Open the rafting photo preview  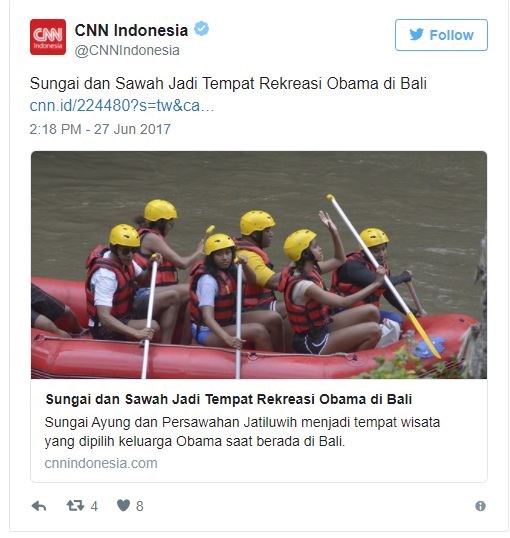(259, 265)
